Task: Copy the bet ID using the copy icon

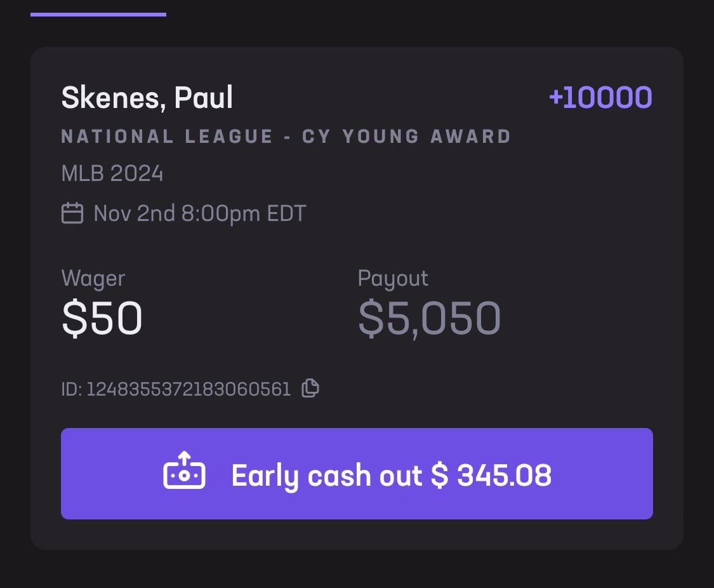Action: [x=310, y=388]
